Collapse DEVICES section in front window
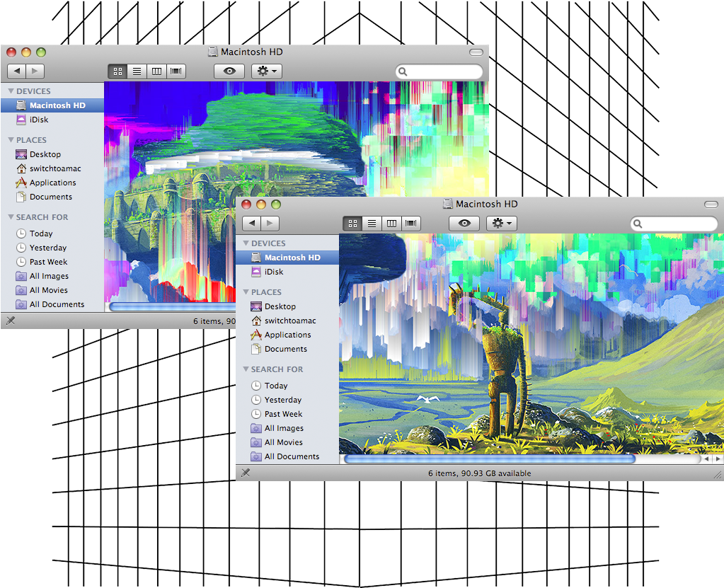Image resolution: width=724 pixels, height=588 pixels. pos(246,243)
